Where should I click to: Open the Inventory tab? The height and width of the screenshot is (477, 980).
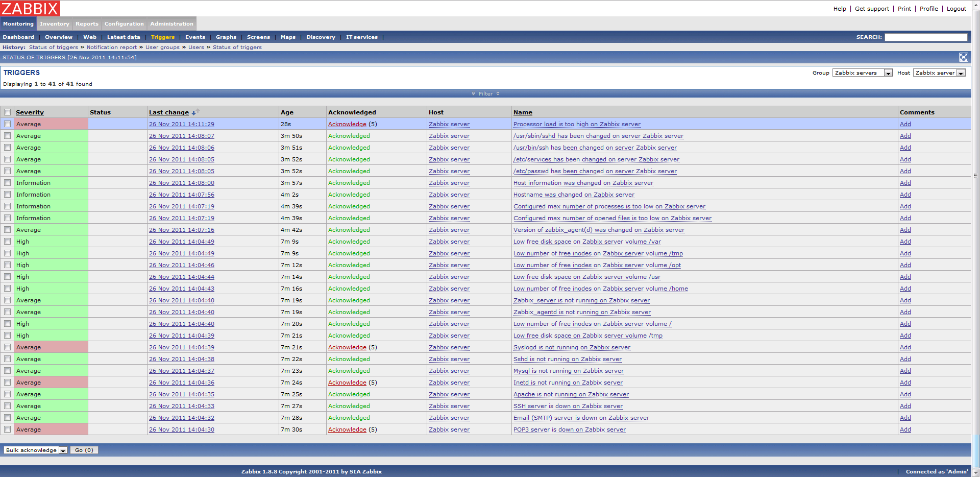tap(55, 24)
